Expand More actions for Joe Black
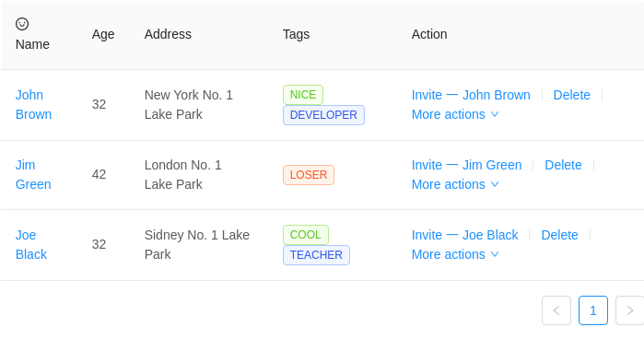Viewport: 644px width, 339px height. tap(455, 254)
